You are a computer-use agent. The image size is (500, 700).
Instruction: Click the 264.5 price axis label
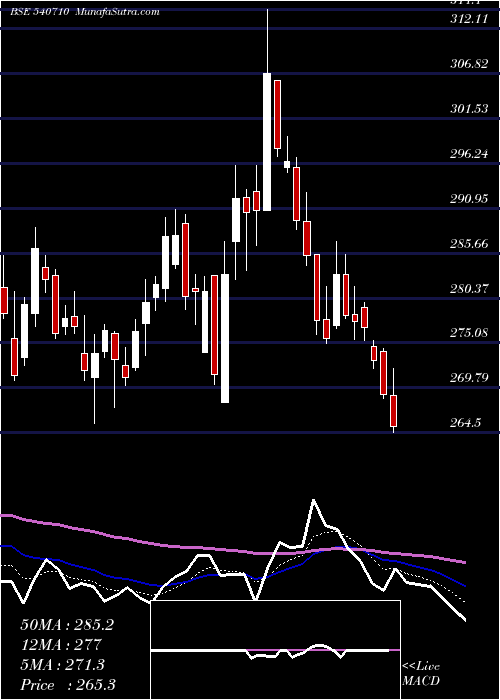point(466,422)
